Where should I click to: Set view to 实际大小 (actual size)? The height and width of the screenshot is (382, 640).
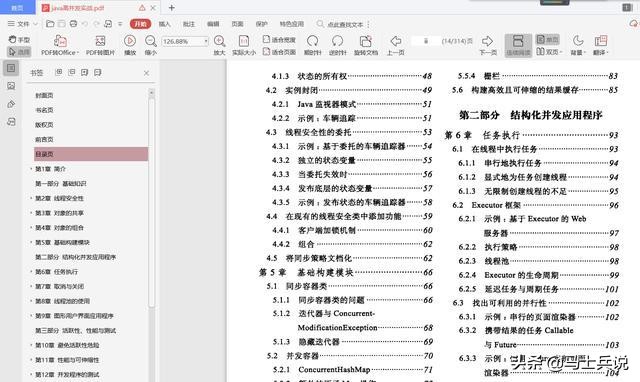pyautogui.click(x=244, y=45)
